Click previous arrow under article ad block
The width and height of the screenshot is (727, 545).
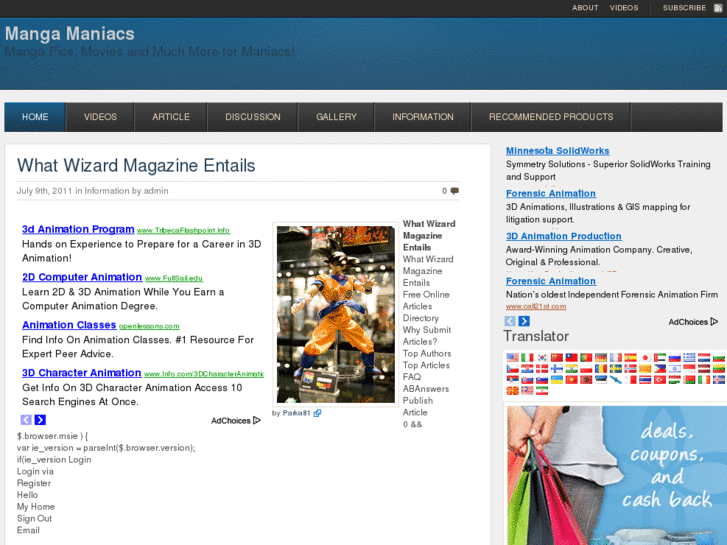[x=26, y=420]
